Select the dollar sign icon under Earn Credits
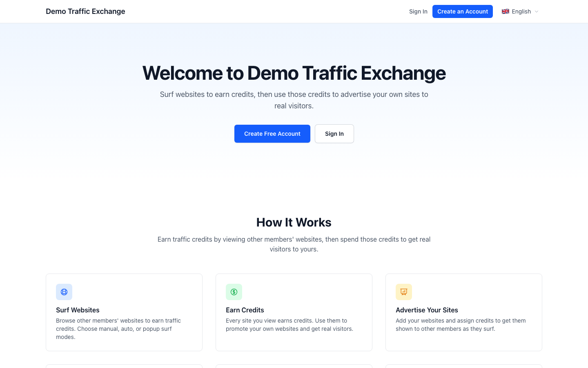The width and height of the screenshot is (588, 368). click(234, 292)
